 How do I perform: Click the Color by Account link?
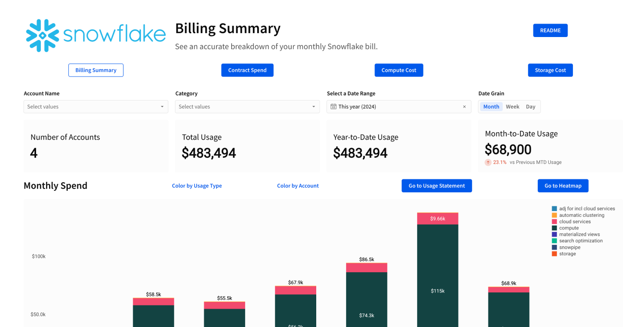pyautogui.click(x=298, y=186)
